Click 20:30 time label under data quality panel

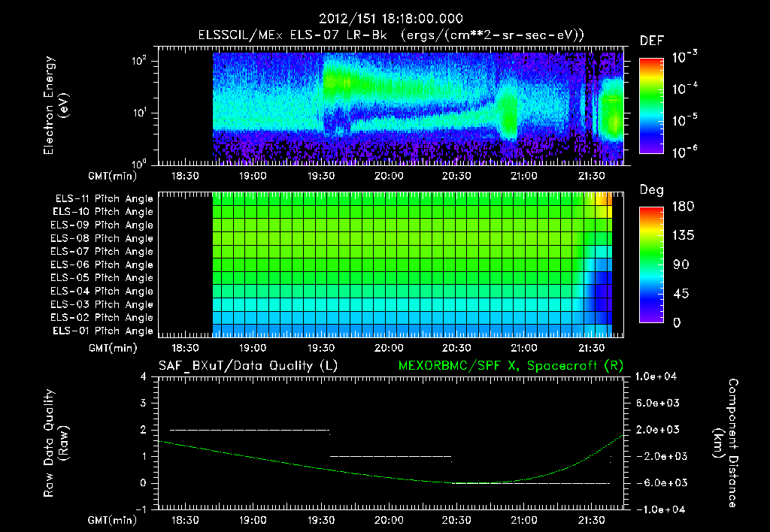(456, 520)
